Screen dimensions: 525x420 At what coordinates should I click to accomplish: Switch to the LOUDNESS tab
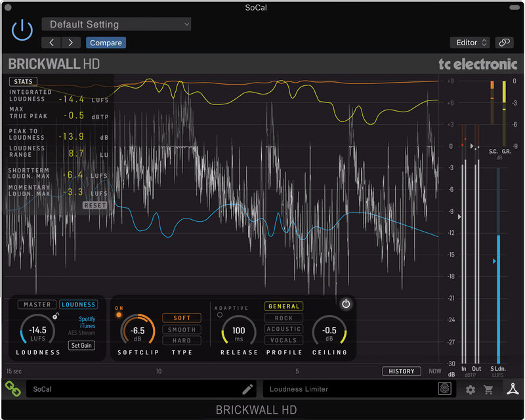click(x=78, y=304)
